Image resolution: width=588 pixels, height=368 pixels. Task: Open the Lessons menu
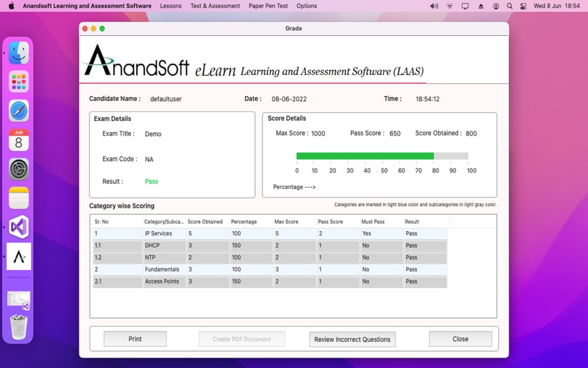171,6
